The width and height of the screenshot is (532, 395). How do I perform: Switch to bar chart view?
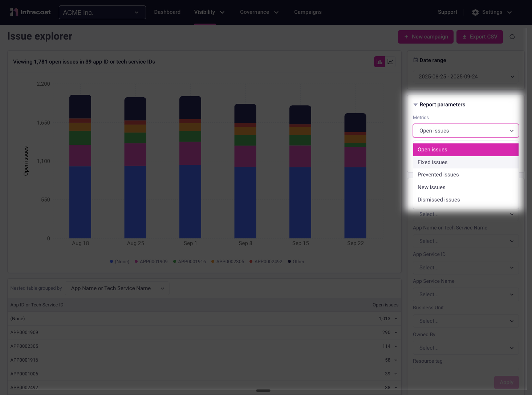pos(379,62)
